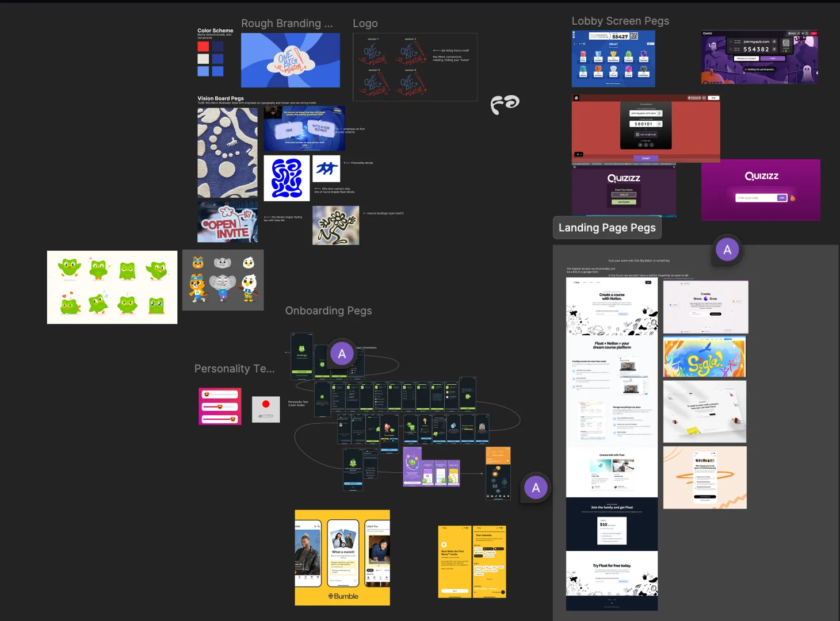Select the yellow Bumble screens image
The image size is (840, 621).
tap(342, 557)
